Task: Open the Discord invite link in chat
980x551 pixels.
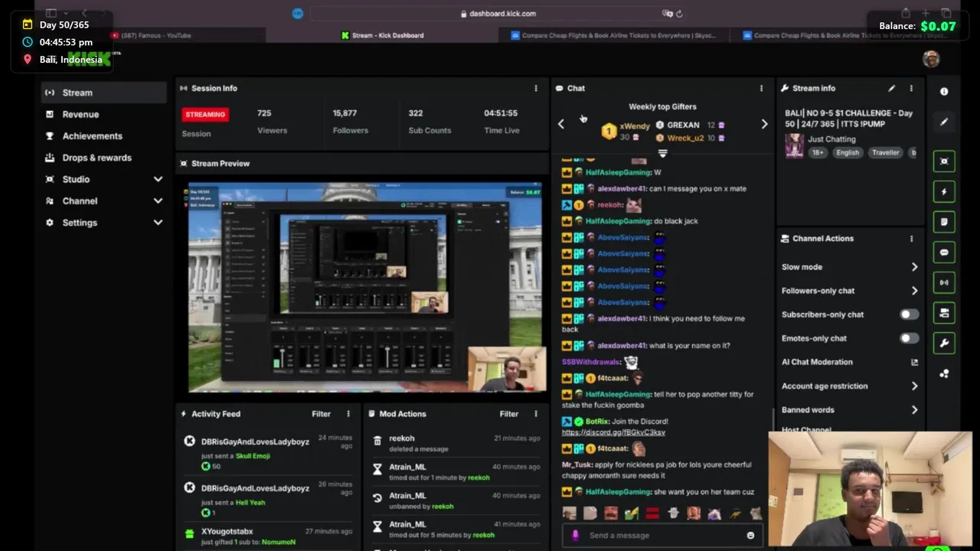Action: pos(613,432)
